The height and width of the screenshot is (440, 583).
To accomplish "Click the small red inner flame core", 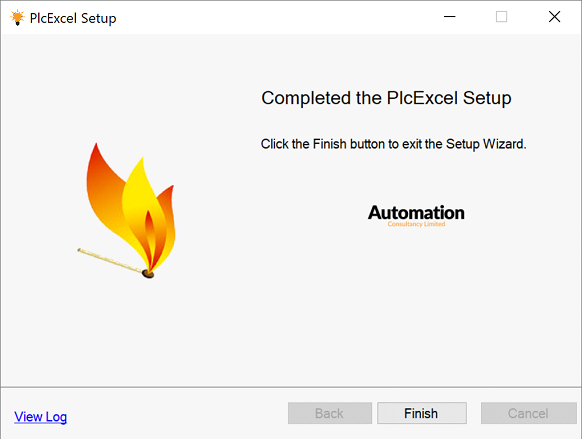I will point(149,236).
